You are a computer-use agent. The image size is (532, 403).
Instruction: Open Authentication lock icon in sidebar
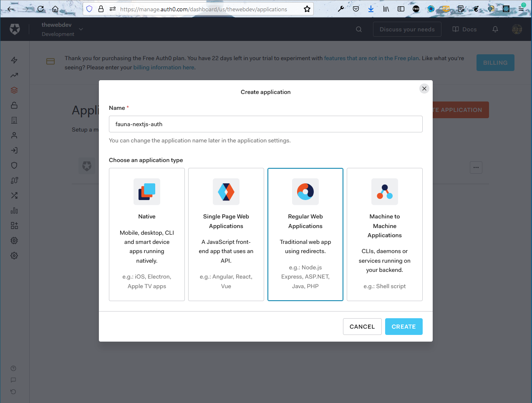pos(14,105)
